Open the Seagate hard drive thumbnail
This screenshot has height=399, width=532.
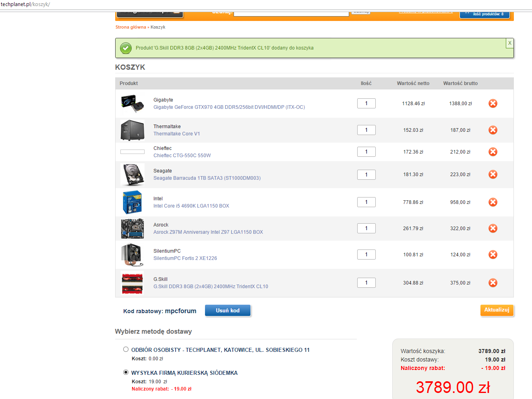pyautogui.click(x=132, y=175)
